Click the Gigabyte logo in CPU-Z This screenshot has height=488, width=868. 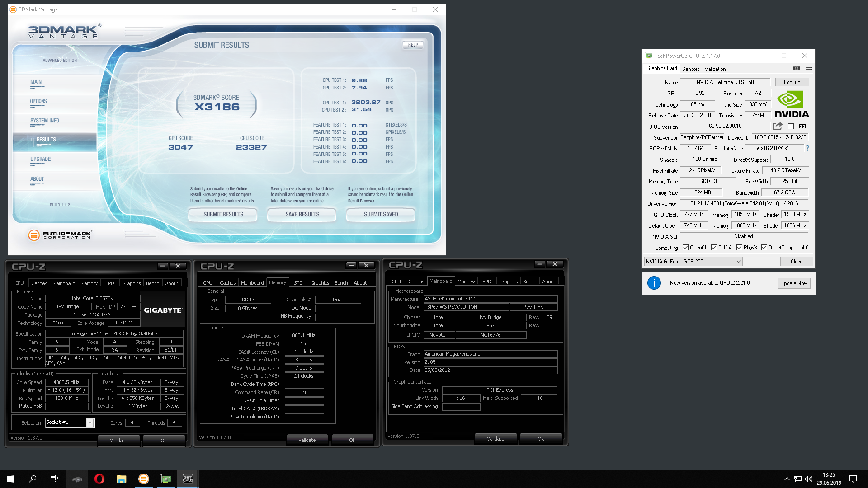(163, 310)
